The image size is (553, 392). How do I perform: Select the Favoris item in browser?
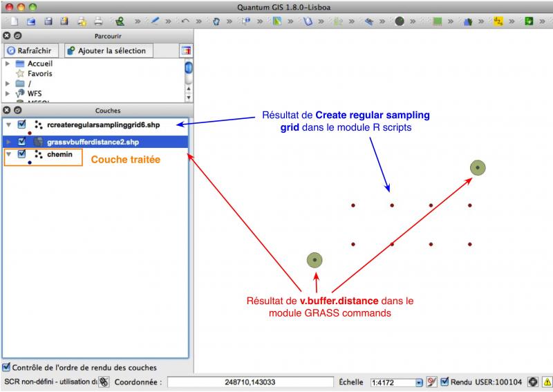39,73
